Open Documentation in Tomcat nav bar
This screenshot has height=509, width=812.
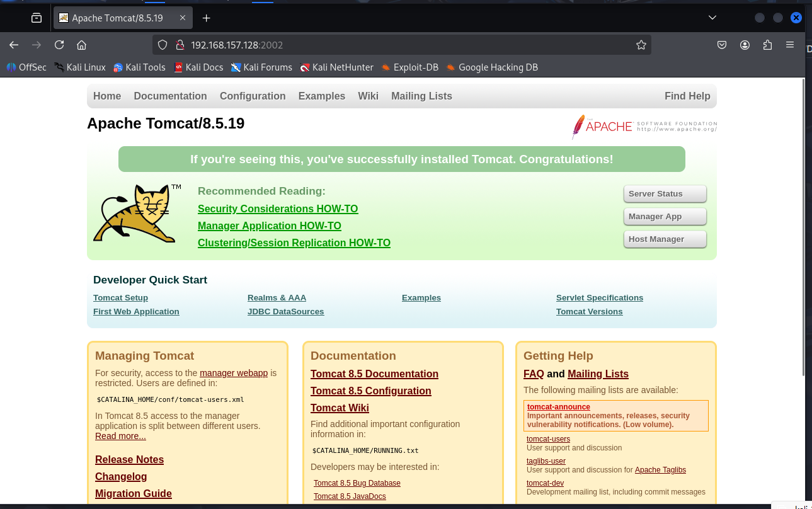tap(170, 96)
